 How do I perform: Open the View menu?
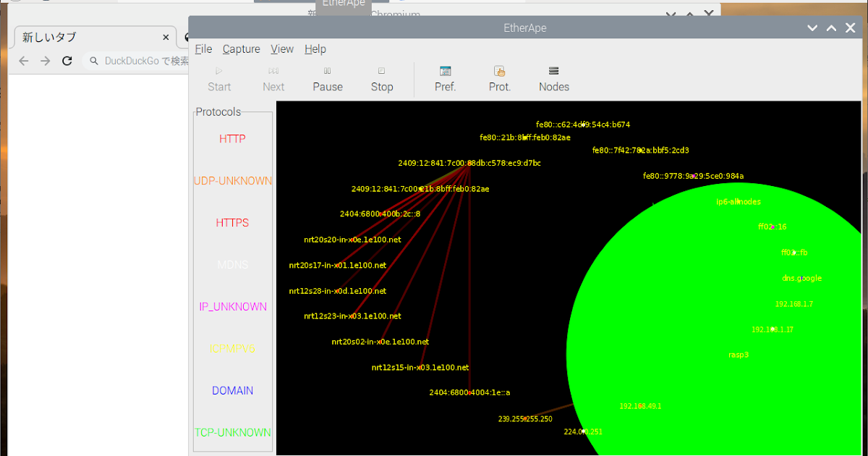[281, 48]
